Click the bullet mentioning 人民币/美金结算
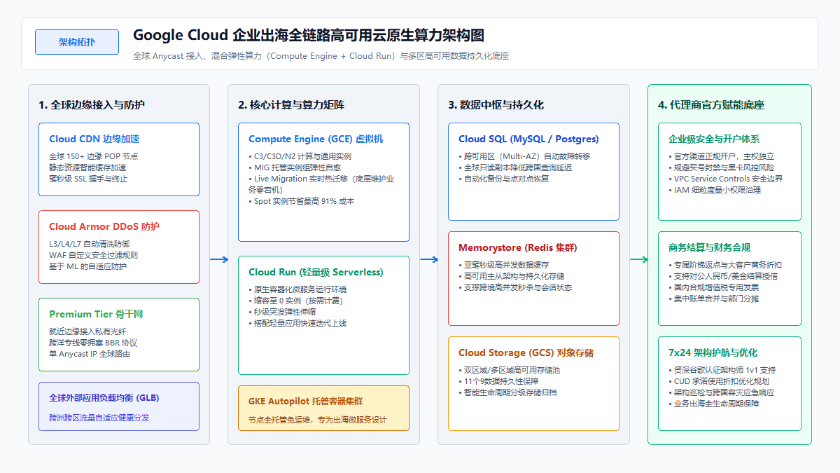840x473 pixels. tap(723, 276)
